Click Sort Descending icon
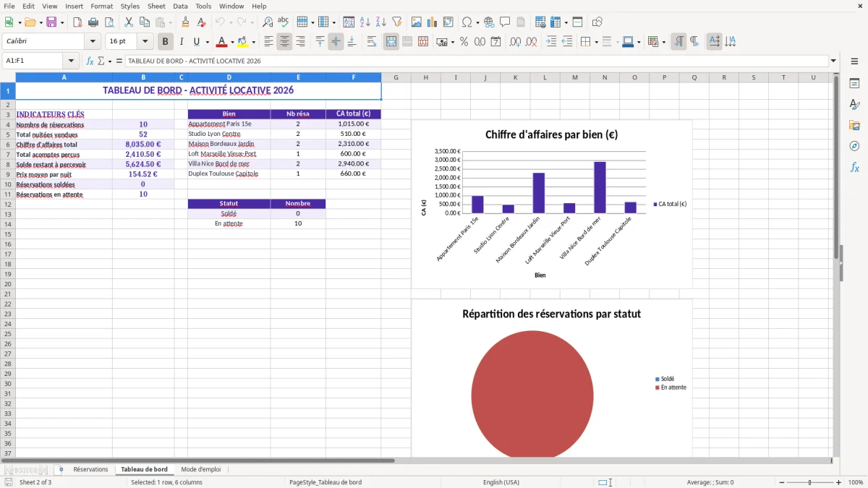The width and height of the screenshot is (868, 488). tap(380, 22)
